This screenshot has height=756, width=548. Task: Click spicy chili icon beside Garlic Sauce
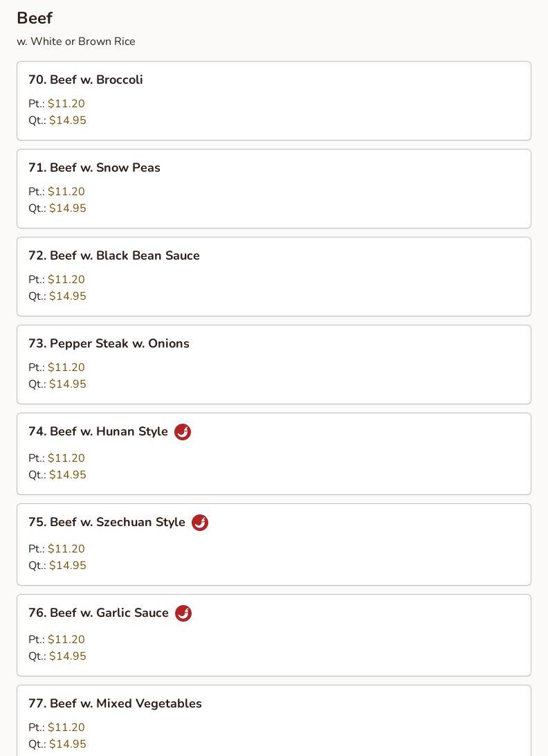(183, 613)
